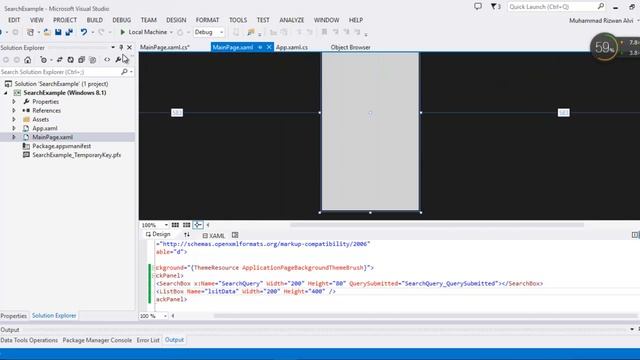Open the DEBUG menu

pos(122,20)
